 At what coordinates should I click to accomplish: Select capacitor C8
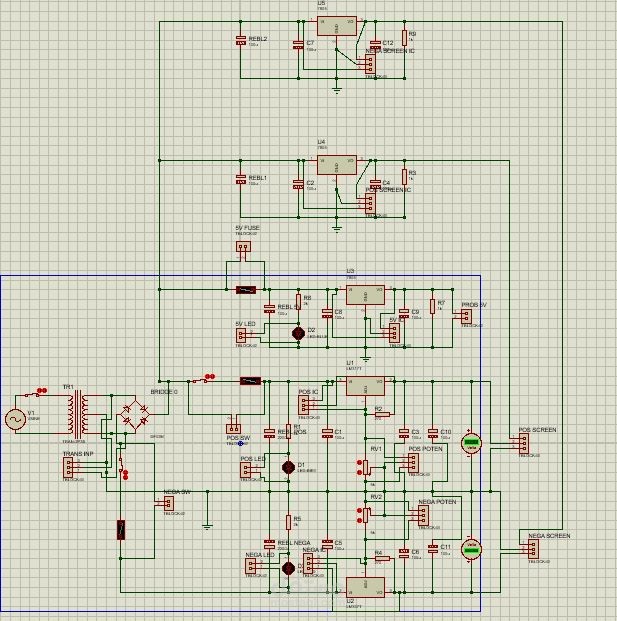point(327,314)
